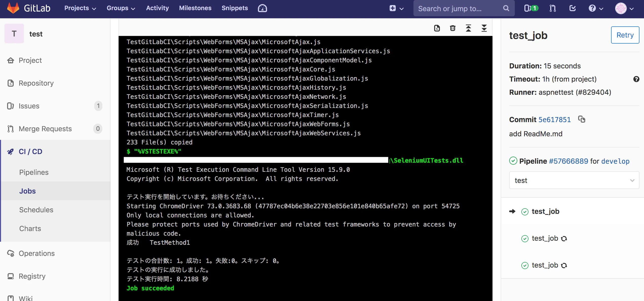
Task: Click the instance statistics gauge icon
Action: [262, 8]
